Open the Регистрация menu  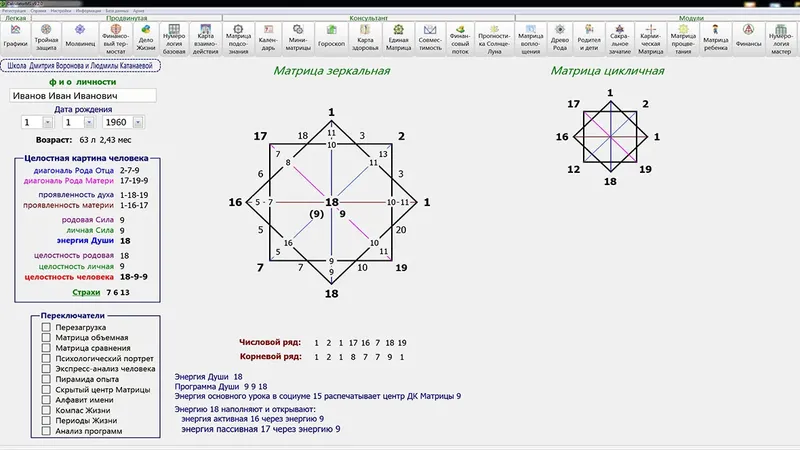[x=14, y=11]
